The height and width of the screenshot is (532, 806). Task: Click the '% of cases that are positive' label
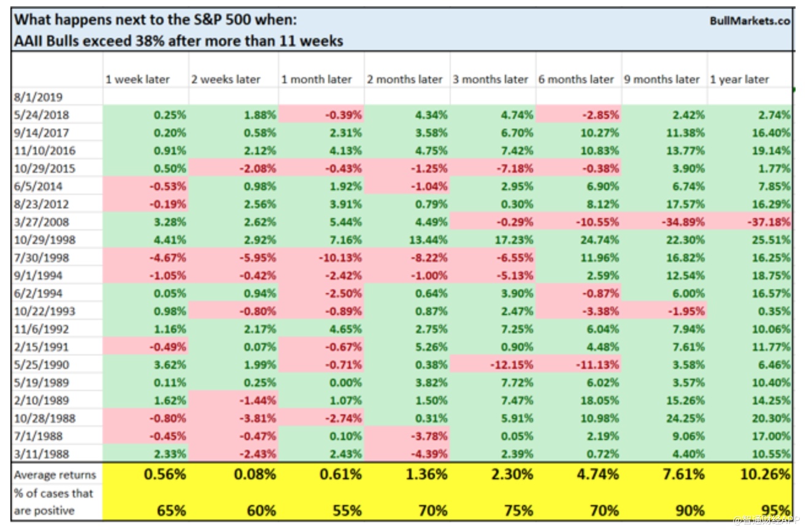[53, 502]
